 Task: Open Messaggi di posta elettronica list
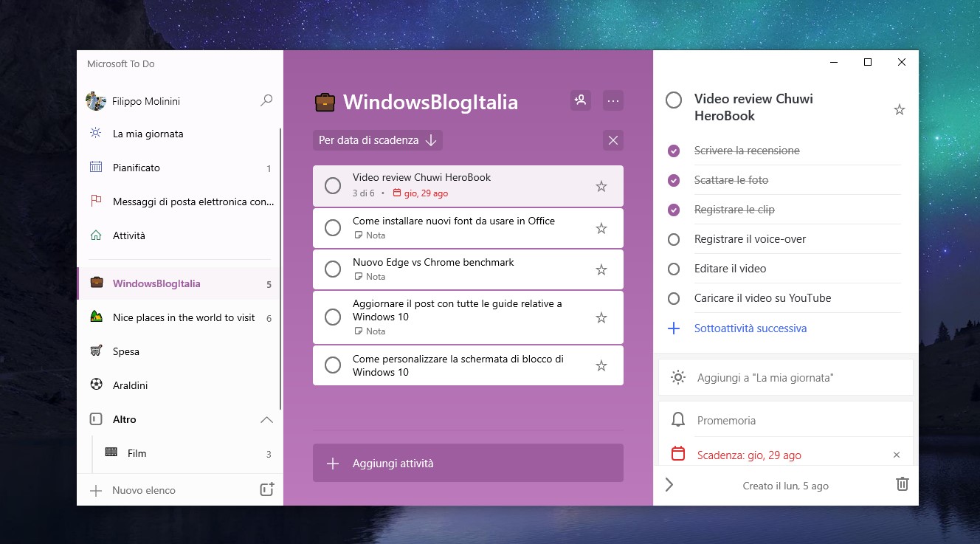click(178, 202)
